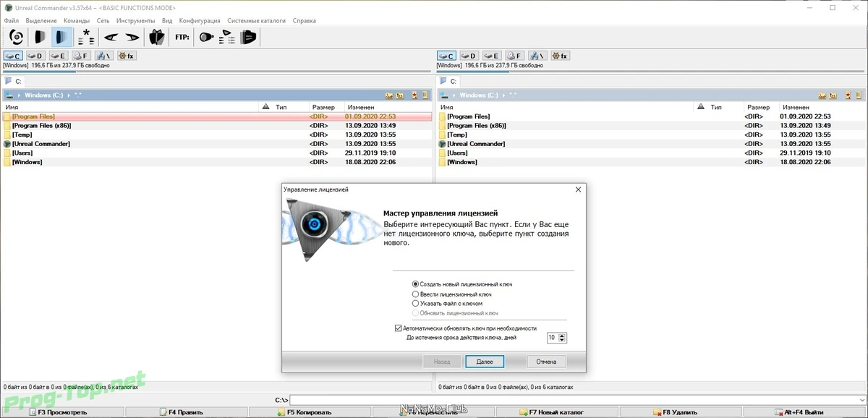Open the Конфигурация menu
868x418 pixels.
pos(200,21)
